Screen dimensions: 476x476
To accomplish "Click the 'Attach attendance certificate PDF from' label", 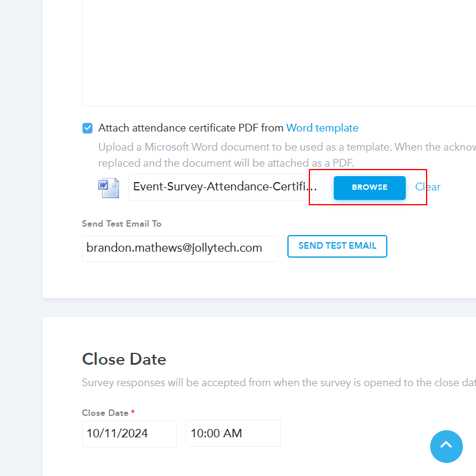I will pos(191,128).
